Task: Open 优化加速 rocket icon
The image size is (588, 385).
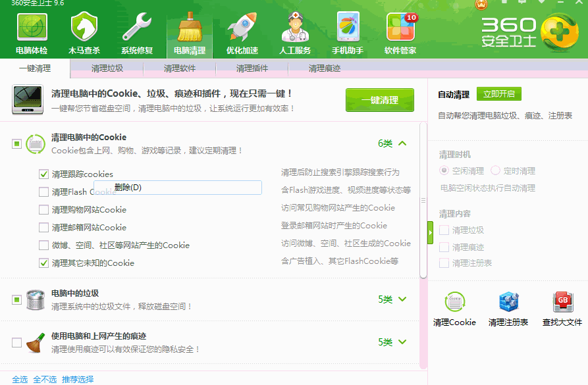Action: click(x=242, y=26)
